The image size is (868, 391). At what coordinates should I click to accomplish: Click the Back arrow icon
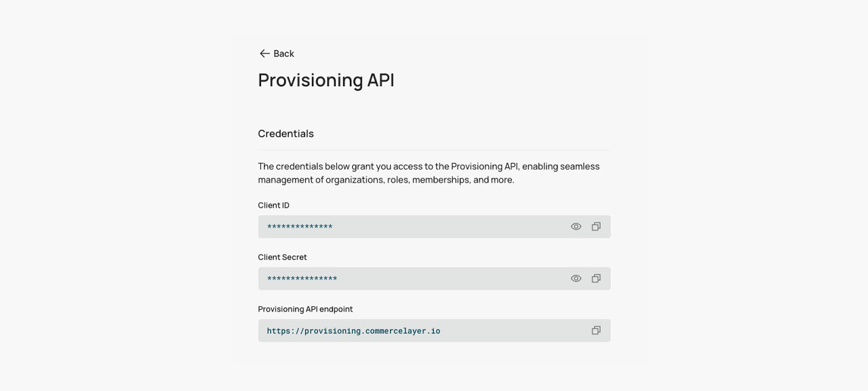click(264, 54)
